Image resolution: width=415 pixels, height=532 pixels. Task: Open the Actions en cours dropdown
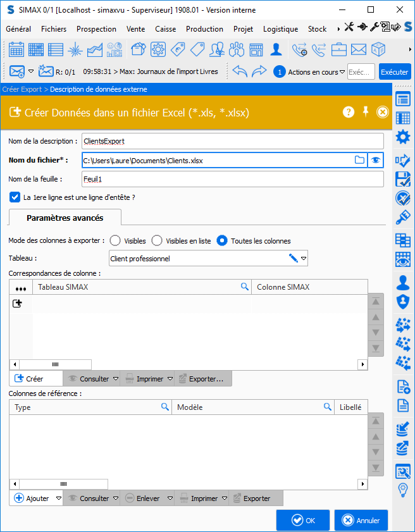342,72
